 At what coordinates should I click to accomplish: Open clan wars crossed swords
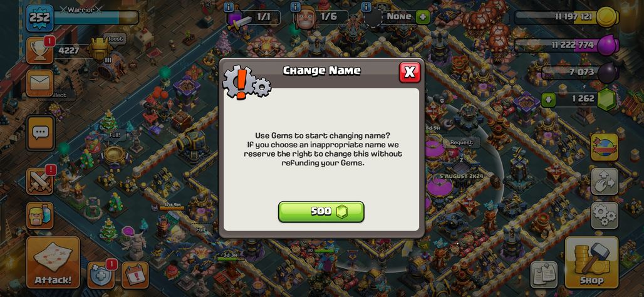coord(40,181)
